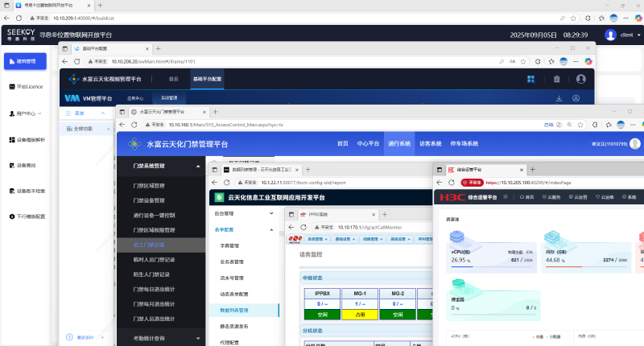
Task: Open 设备查找 in the SEEKCY sidebar
Action: (x=23, y=166)
